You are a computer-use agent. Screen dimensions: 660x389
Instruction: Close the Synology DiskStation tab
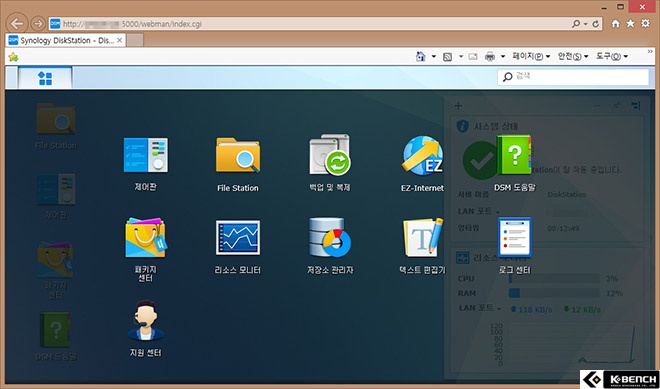[120, 40]
